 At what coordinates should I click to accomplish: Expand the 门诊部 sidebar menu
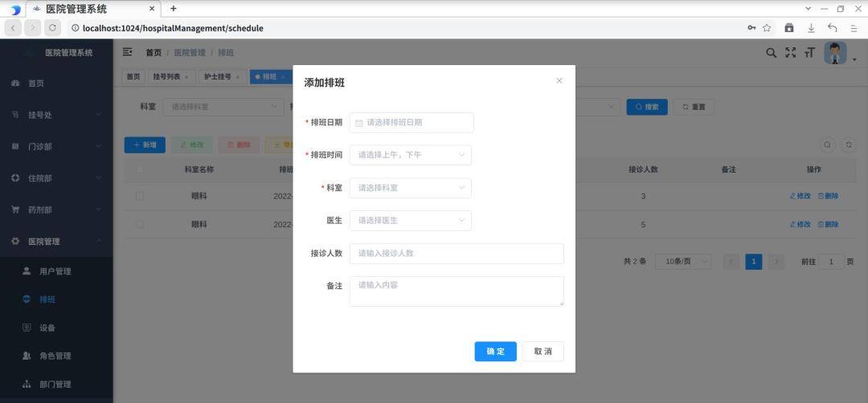[56, 146]
